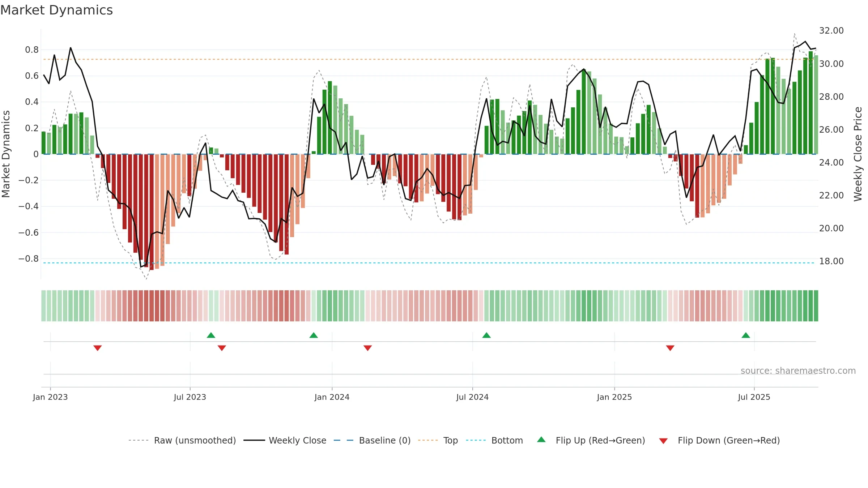The image size is (868, 488).
Task: Click the vertical Market Dynamics axis title
Action: pos(6,154)
